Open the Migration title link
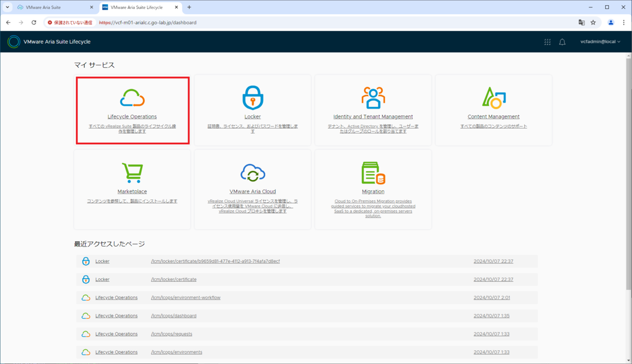The image size is (632, 364). click(373, 192)
